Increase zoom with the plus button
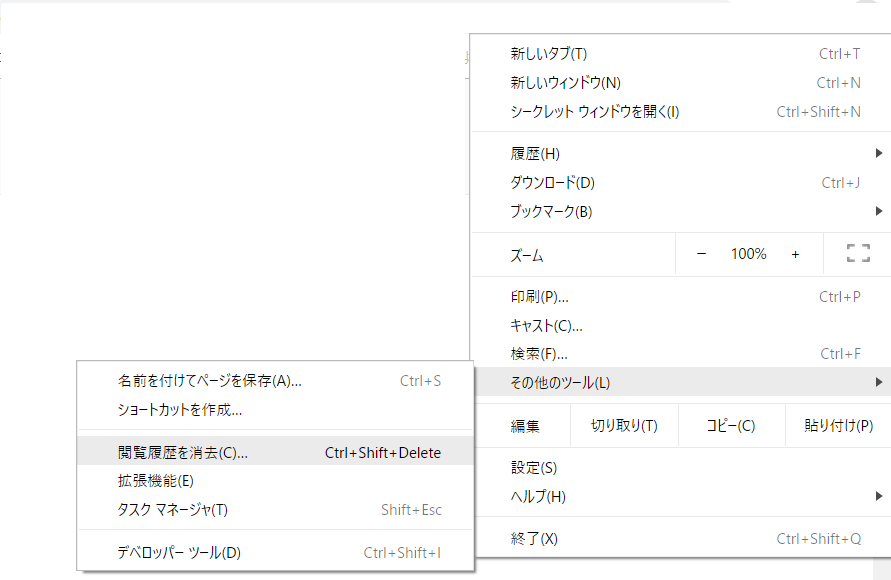Screen dimensions: 891x580 [x=795, y=254]
